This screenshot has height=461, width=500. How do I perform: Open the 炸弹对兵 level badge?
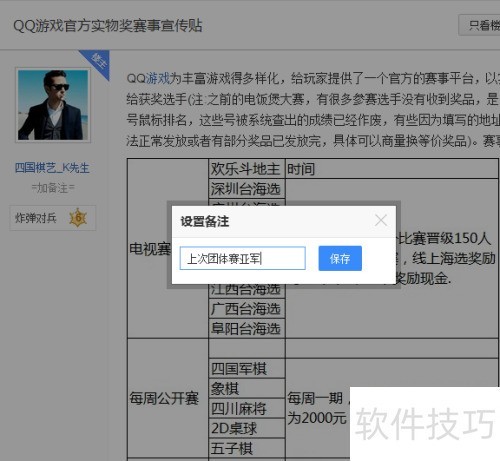53,218
